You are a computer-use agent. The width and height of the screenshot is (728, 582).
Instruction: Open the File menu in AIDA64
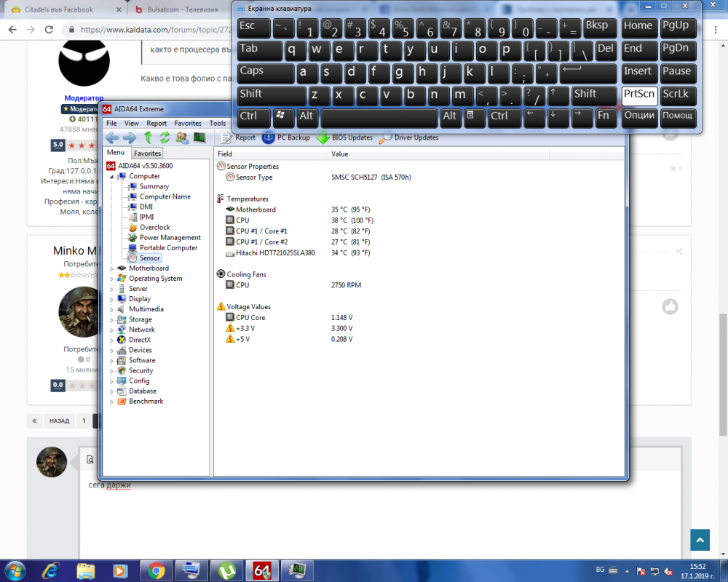pos(111,123)
